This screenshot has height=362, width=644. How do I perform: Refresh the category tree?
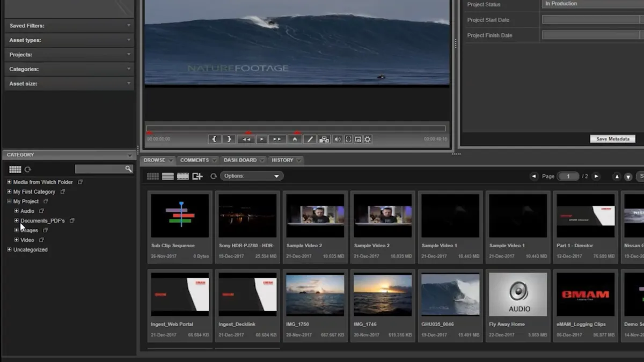coord(28,169)
